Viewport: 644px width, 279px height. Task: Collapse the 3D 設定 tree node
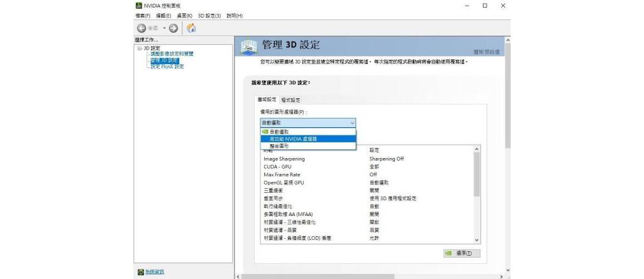pos(139,48)
